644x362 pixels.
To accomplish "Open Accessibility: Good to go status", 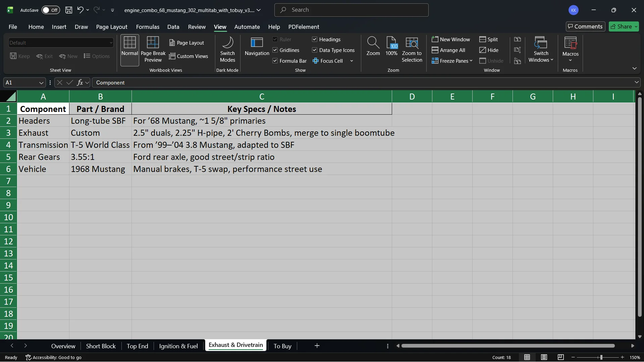I will tap(54, 357).
